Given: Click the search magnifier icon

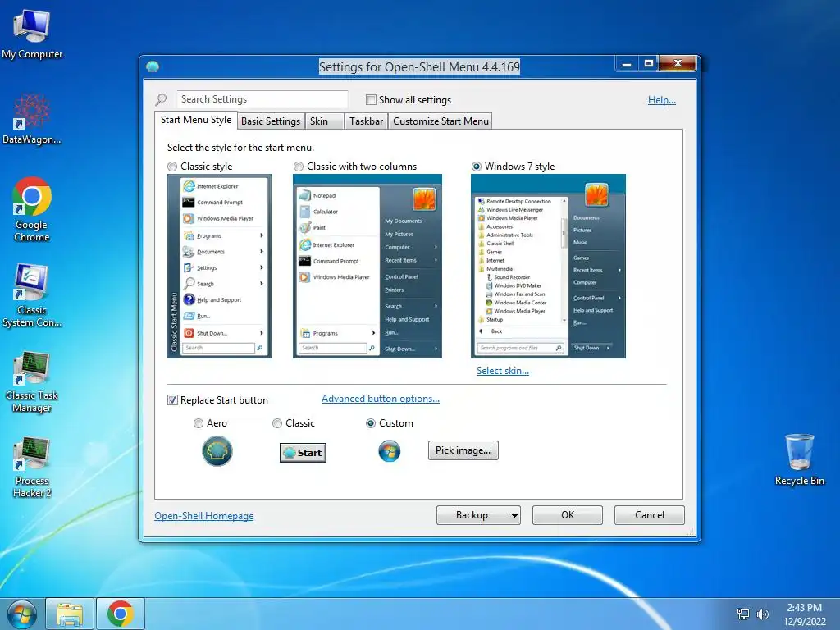Looking at the screenshot, I should click(162, 99).
